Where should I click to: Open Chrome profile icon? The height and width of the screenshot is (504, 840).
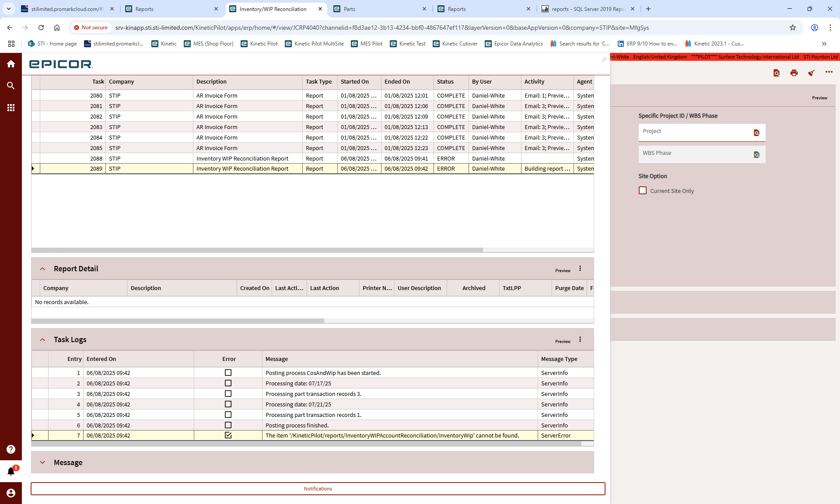point(815,28)
